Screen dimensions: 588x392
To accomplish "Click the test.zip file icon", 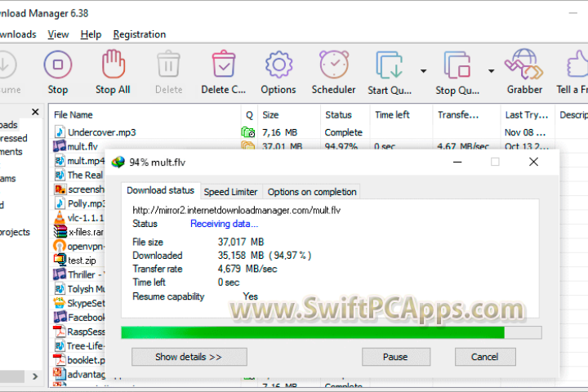I will click(60, 260).
